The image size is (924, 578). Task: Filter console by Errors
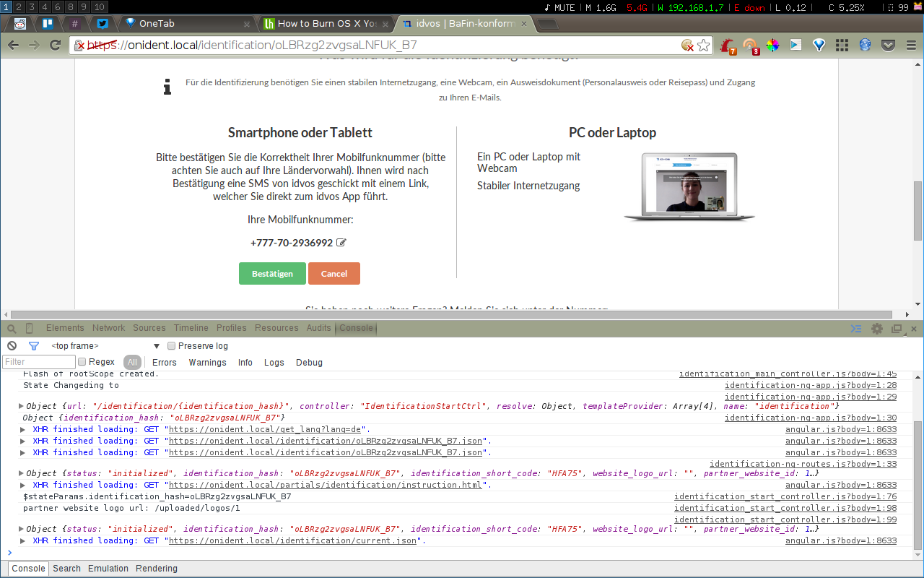point(165,363)
